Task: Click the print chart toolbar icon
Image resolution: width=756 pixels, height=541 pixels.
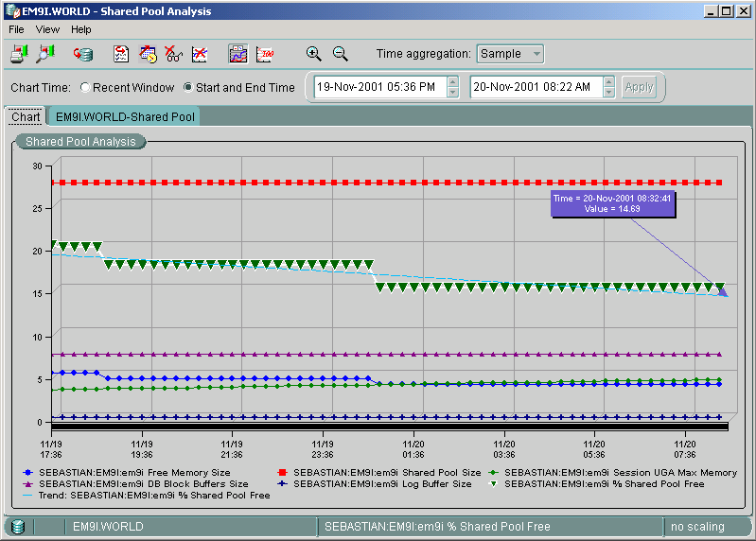Action: [x=19, y=54]
